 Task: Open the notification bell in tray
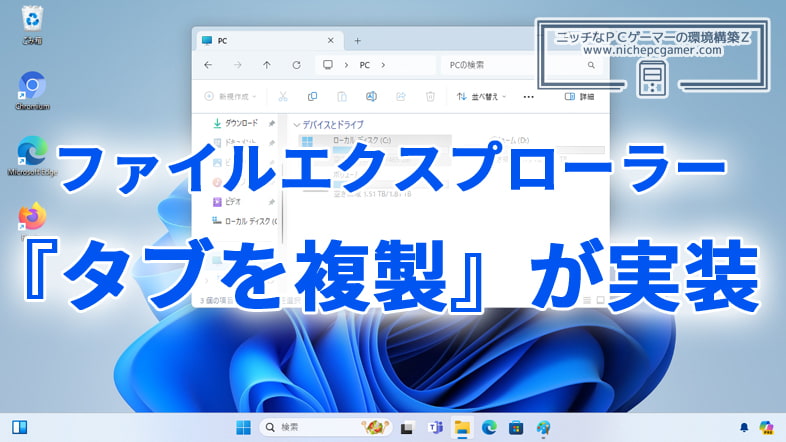744,427
